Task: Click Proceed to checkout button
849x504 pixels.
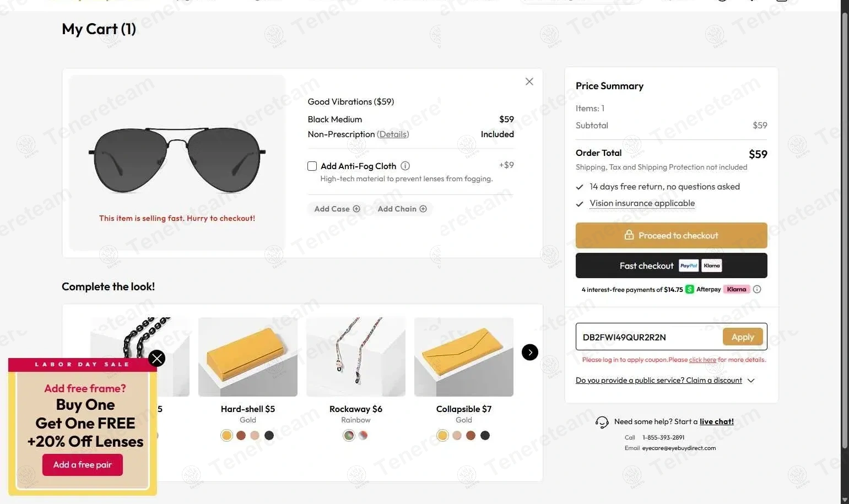Action: [x=671, y=236]
